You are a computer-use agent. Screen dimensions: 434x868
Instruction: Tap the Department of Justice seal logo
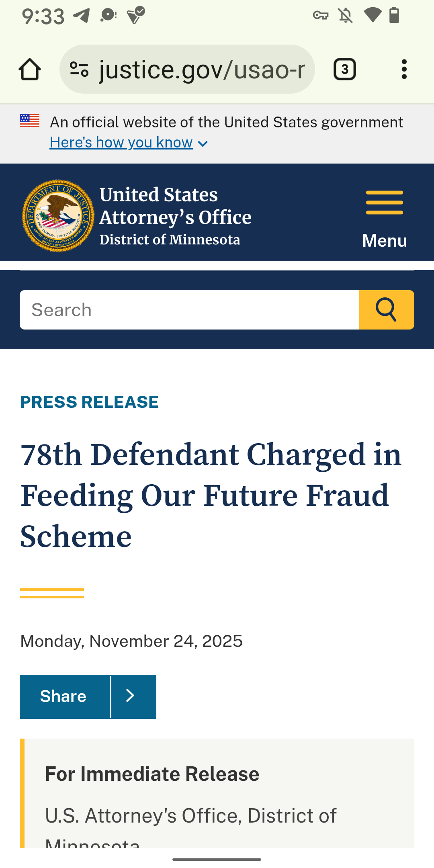58,216
